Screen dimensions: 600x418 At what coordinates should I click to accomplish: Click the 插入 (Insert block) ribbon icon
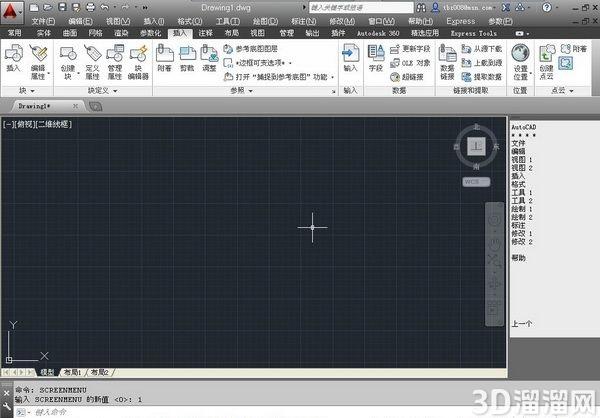tap(13, 57)
